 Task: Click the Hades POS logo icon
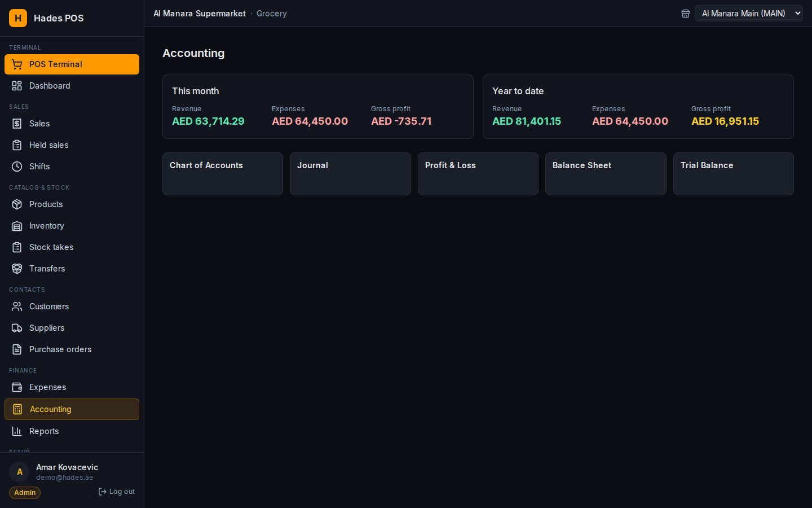(18, 18)
